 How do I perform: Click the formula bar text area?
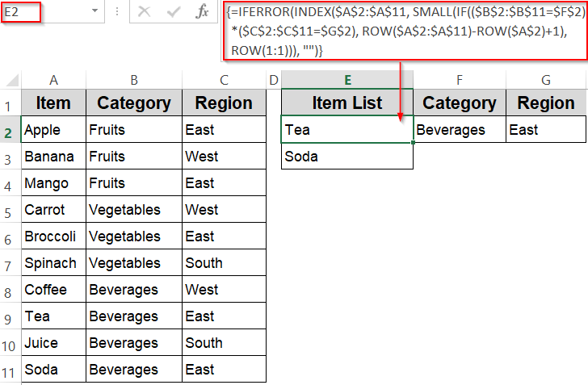(404, 31)
